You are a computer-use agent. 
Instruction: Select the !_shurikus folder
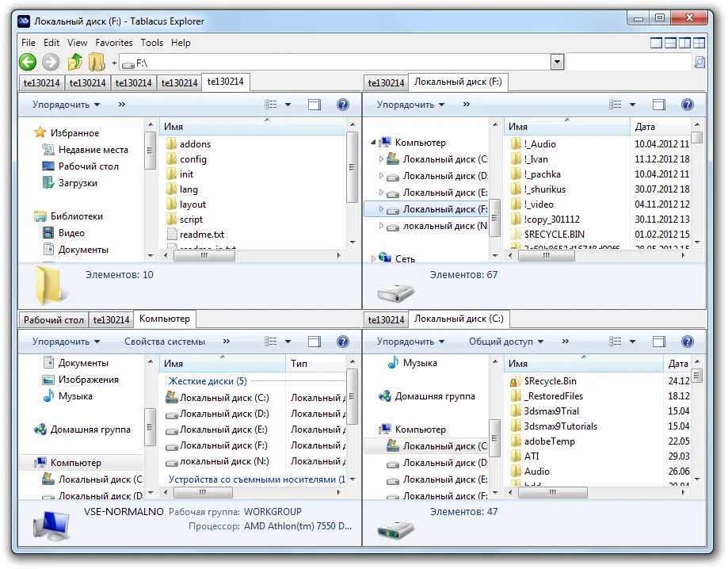544,189
